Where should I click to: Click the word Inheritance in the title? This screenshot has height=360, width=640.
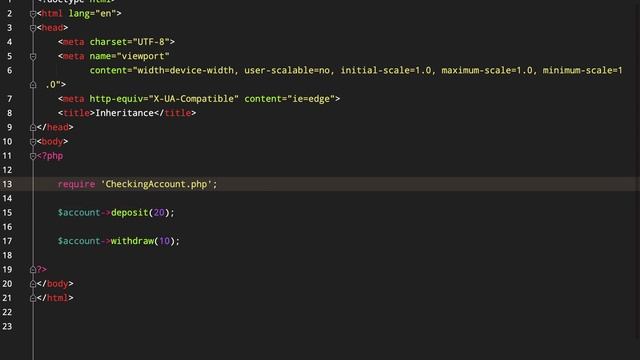coord(124,113)
